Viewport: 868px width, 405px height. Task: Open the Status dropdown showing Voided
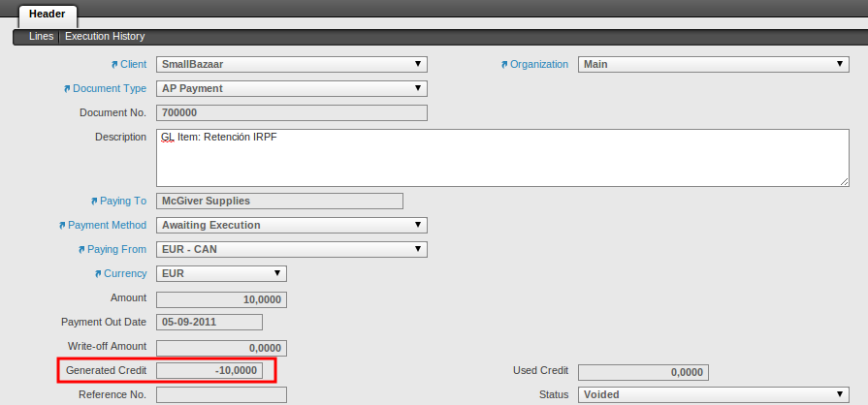714,395
